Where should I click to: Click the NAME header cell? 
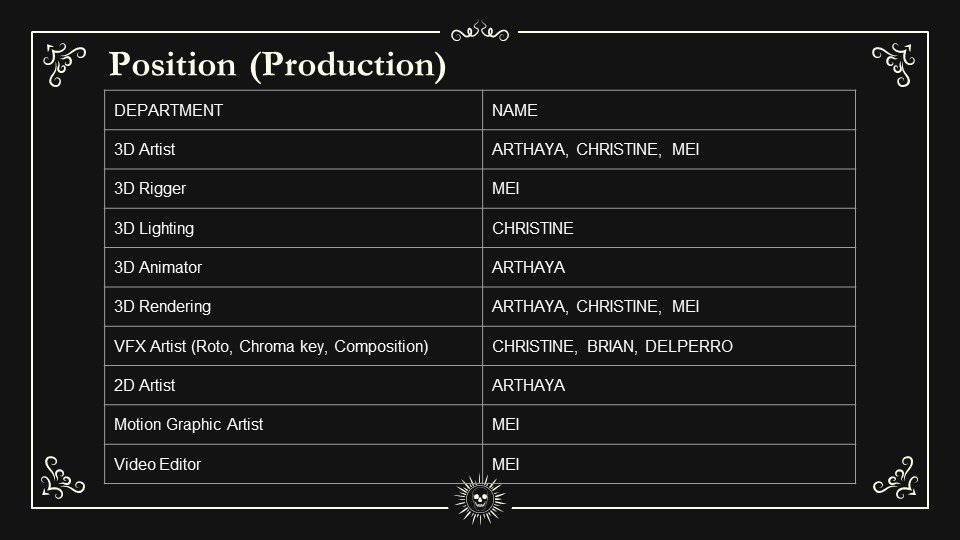669,110
